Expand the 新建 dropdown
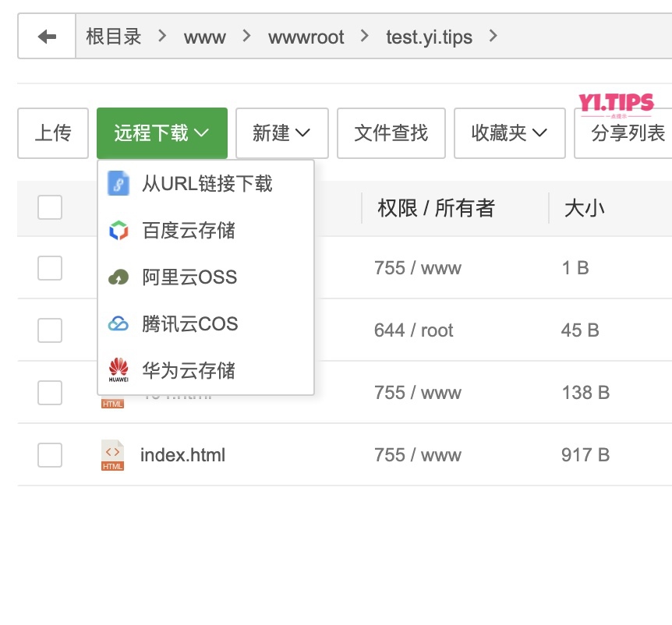 (282, 133)
